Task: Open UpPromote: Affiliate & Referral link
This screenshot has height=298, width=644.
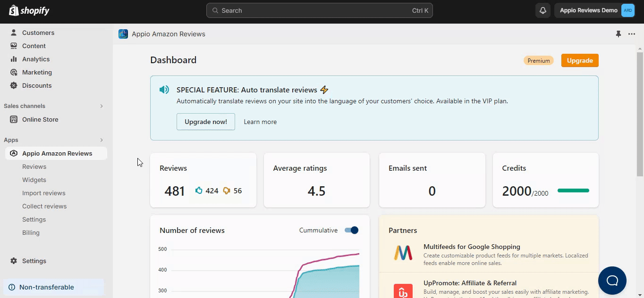Action: click(470, 283)
